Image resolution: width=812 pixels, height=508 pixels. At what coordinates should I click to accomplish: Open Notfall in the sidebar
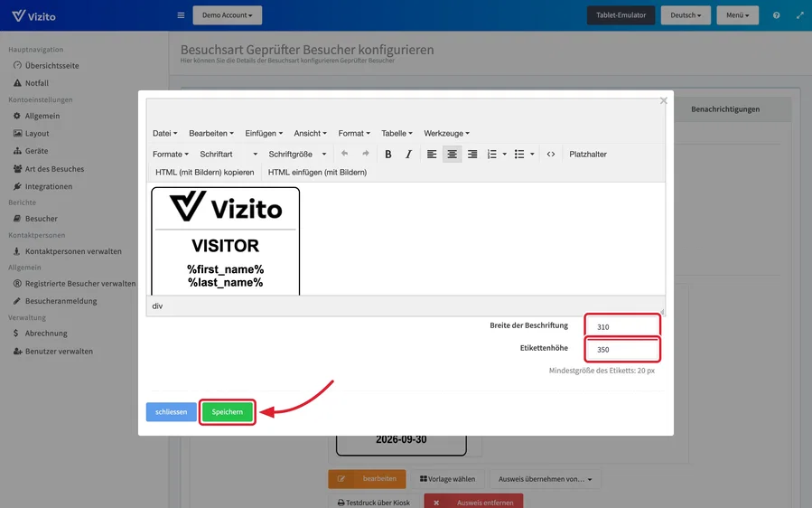point(31,83)
